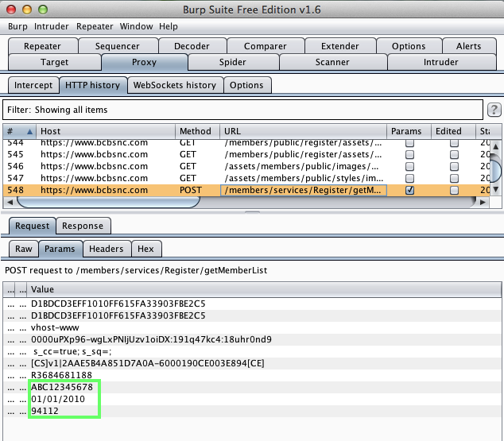
Task: View request in the Raw tab
Action: tap(24, 249)
